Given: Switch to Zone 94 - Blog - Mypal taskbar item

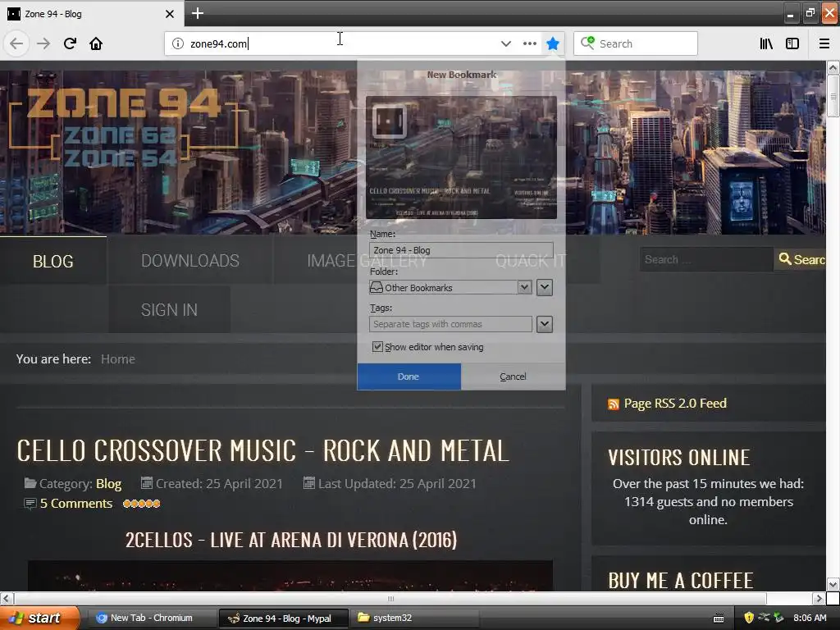Looking at the screenshot, I should pyautogui.click(x=284, y=619).
